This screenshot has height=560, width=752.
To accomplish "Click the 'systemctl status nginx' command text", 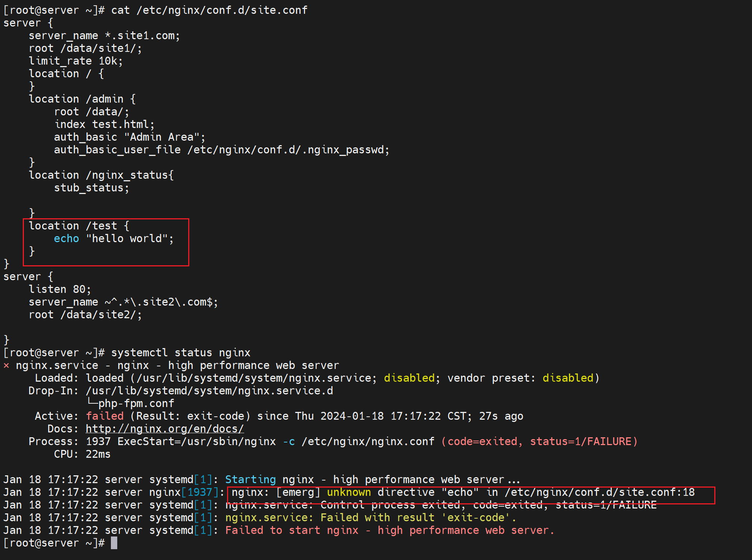I will coord(181,353).
